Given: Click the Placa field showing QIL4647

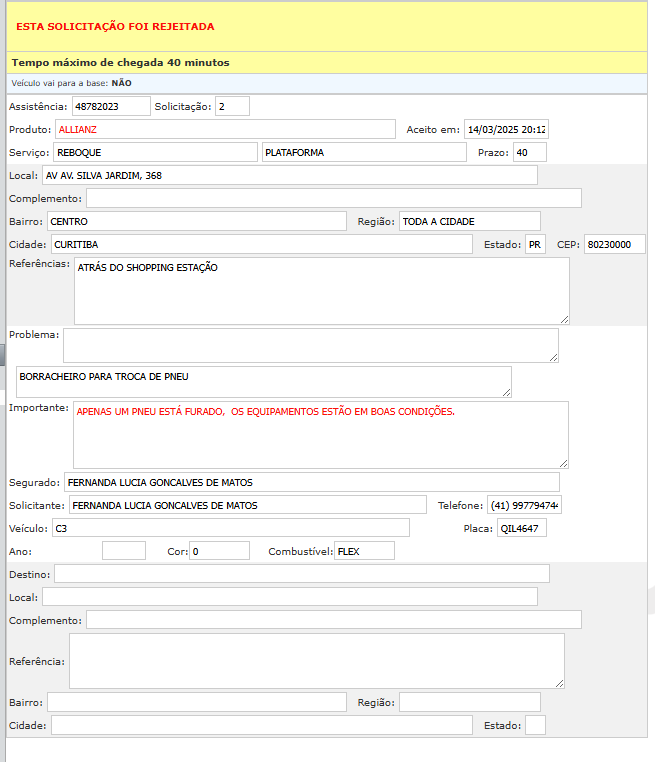Looking at the screenshot, I should (x=521, y=528).
